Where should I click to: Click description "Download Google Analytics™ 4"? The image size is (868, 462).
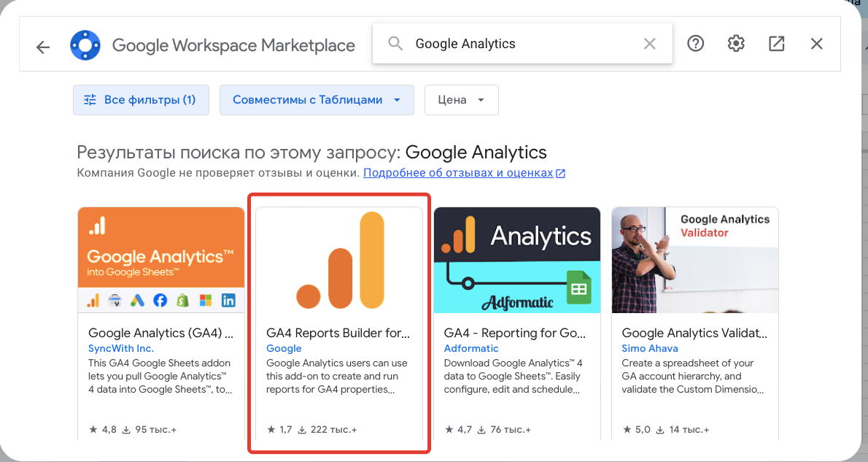514,363
